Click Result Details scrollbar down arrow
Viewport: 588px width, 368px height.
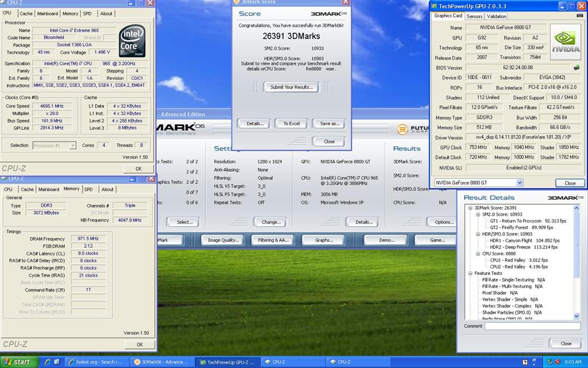[x=577, y=316]
